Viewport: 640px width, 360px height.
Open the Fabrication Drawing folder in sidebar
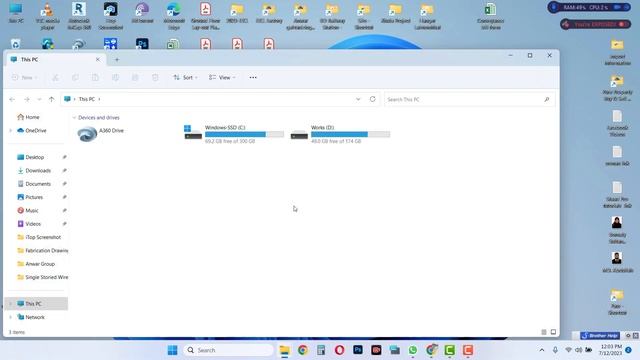point(42,251)
